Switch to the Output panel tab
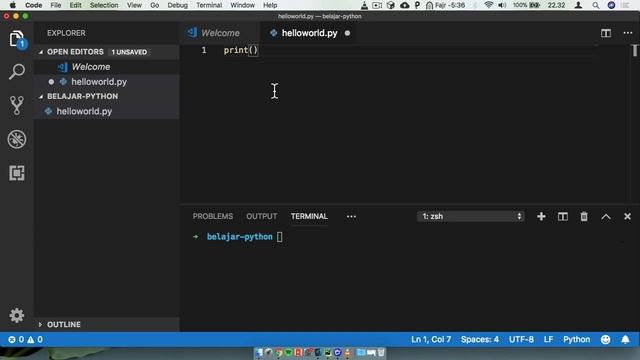Viewport: 640px width, 360px height. coord(262,216)
